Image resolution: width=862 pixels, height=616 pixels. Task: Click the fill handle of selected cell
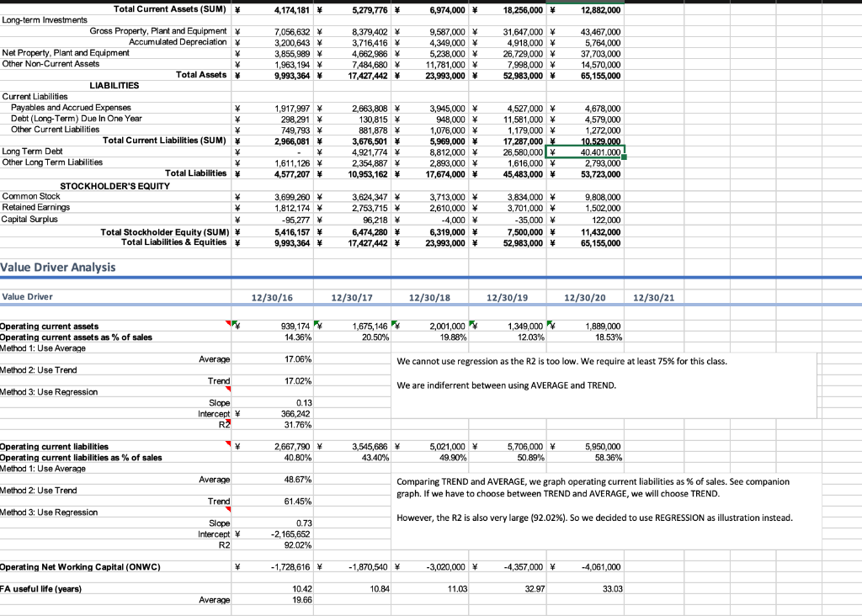[x=624, y=157]
